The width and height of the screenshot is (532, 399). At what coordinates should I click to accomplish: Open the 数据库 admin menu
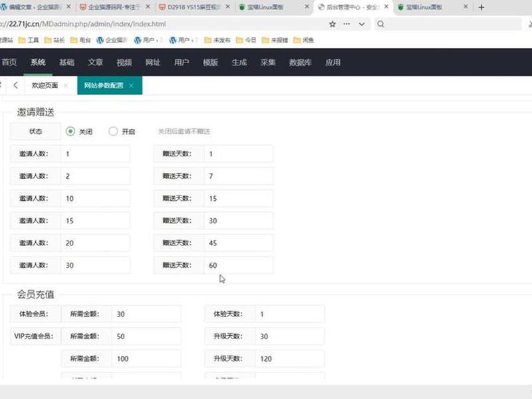click(301, 62)
